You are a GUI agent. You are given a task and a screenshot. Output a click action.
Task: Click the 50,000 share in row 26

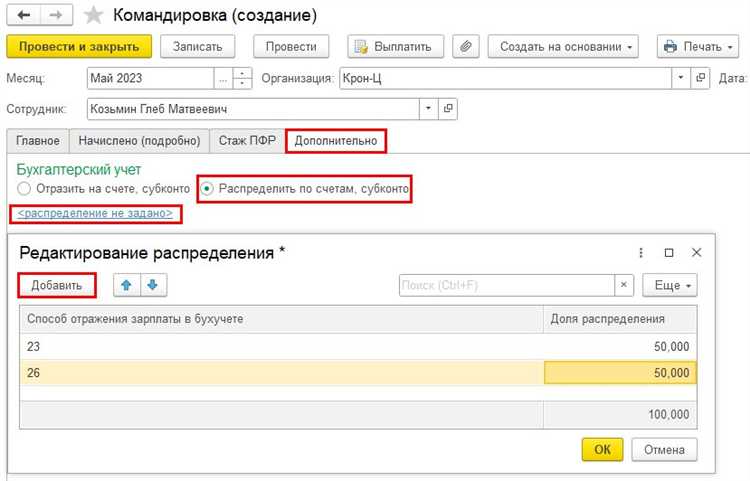click(620, 373)
